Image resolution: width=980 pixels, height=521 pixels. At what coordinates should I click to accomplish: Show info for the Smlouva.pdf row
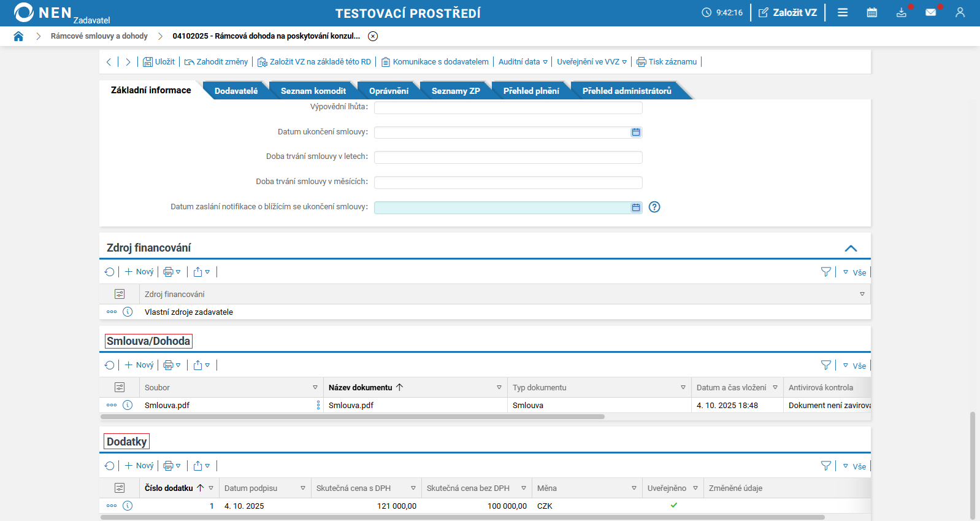coord(128,405)
